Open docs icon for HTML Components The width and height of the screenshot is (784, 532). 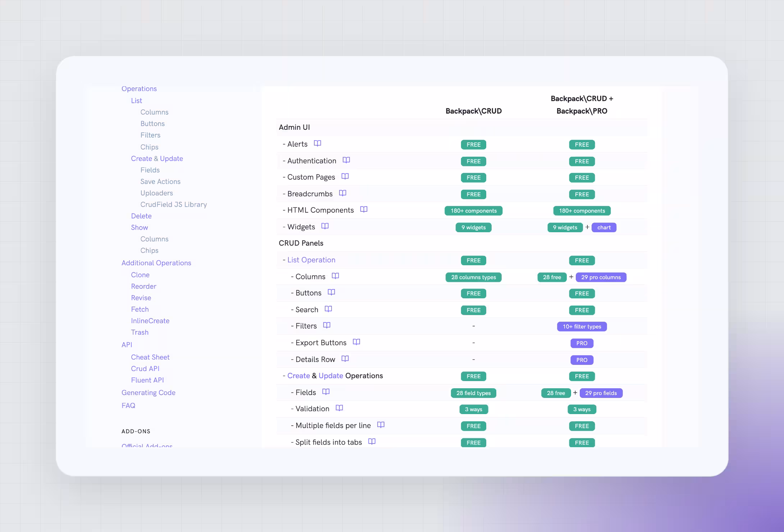tap(364, 210)
